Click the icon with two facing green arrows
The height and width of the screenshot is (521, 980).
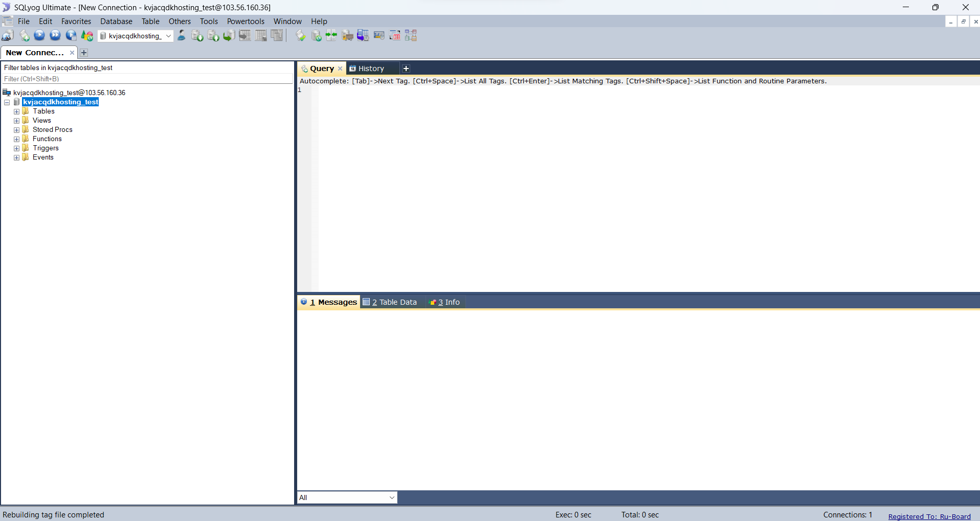point(331,36)
